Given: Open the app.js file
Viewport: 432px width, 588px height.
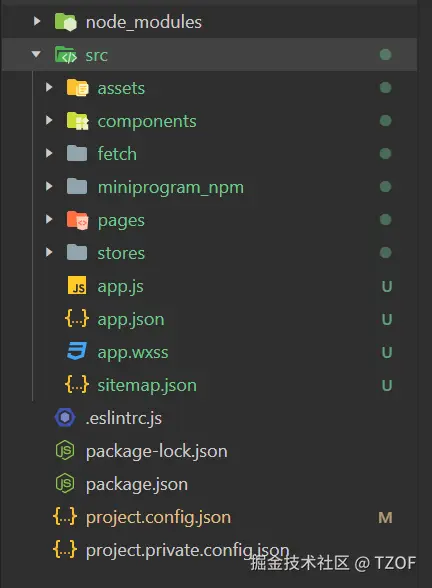Looking at the screenshot, I should (120, 287).
